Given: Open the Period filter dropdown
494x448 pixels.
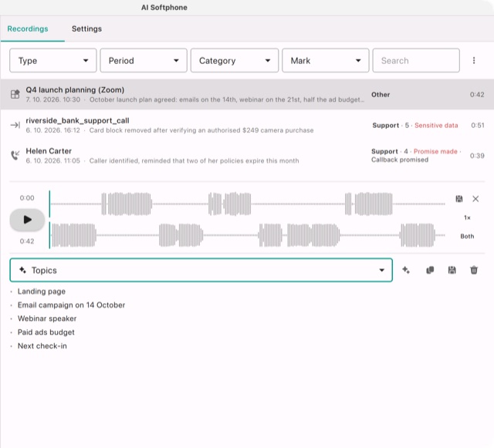Looking at the screenshot, I should click(x=144, y=60).
